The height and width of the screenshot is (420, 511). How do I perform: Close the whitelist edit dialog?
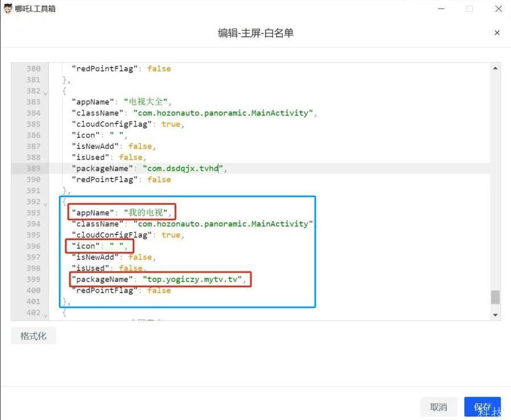497,33
